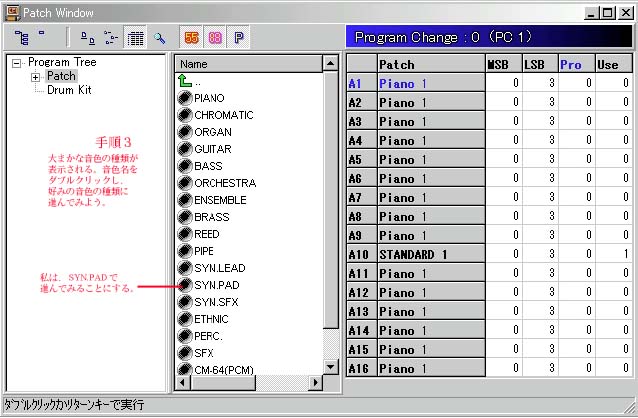Image resolution: width=638 pixels, height=418 pixels.
Task: Click the Pro column header
Action: coord(570,63)
